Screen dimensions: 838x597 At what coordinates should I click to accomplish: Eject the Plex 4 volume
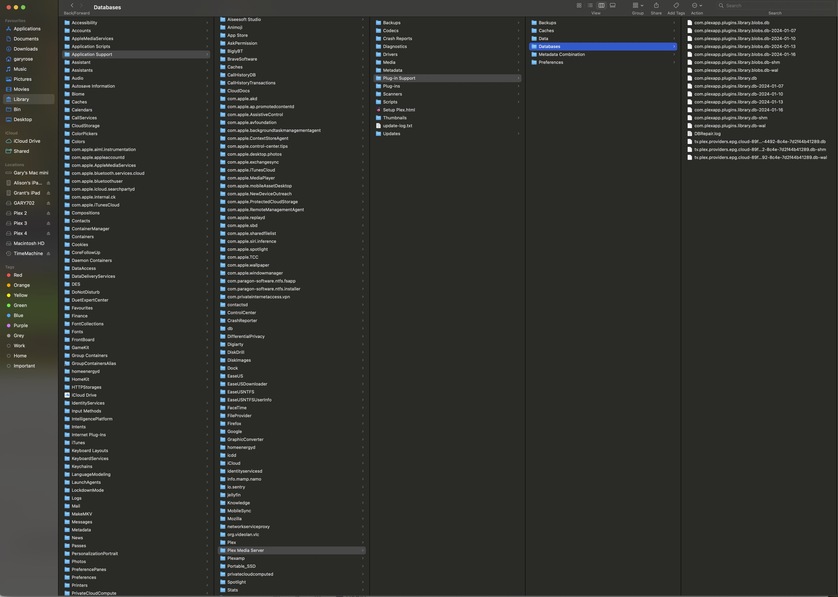49,234
